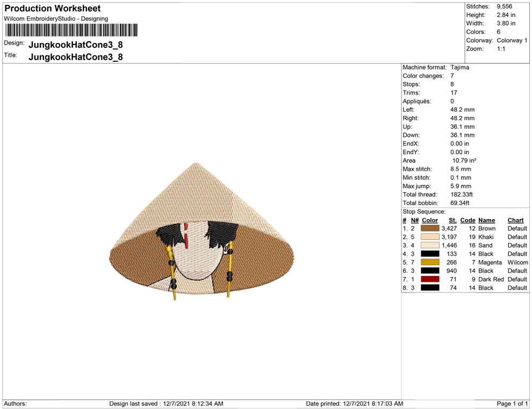Click the 'Chart' column header
532x409 pixels.
coord(516,220)
